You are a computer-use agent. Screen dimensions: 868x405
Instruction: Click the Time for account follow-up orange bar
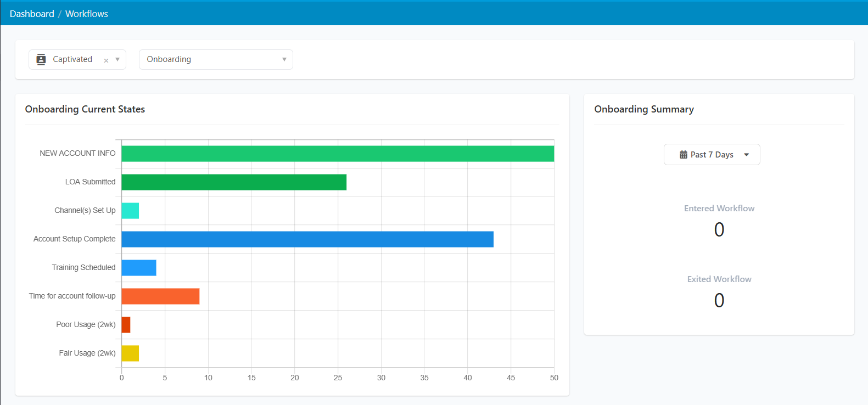[160, 296]
